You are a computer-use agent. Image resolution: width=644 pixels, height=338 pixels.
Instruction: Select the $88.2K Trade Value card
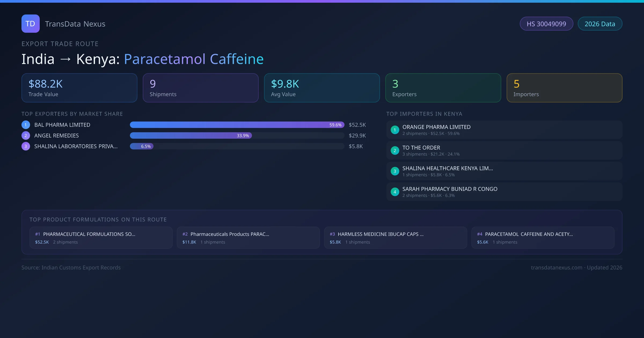point(79,88)
